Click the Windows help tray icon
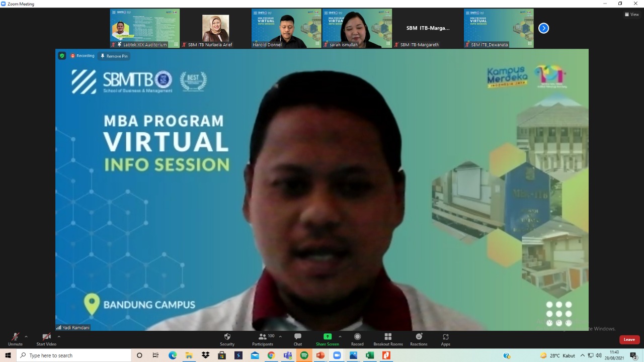The width and height of the screenshot is (644, 362). [507, 355]
